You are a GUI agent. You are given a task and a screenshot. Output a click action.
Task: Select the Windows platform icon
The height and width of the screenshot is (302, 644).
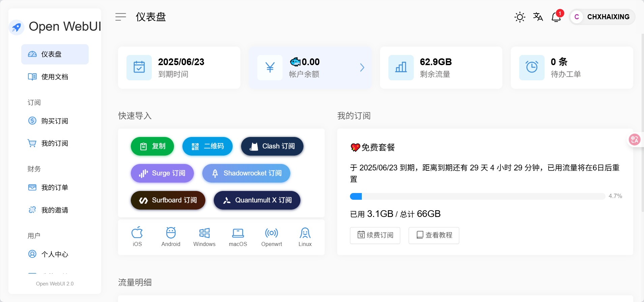pos(204,237)
